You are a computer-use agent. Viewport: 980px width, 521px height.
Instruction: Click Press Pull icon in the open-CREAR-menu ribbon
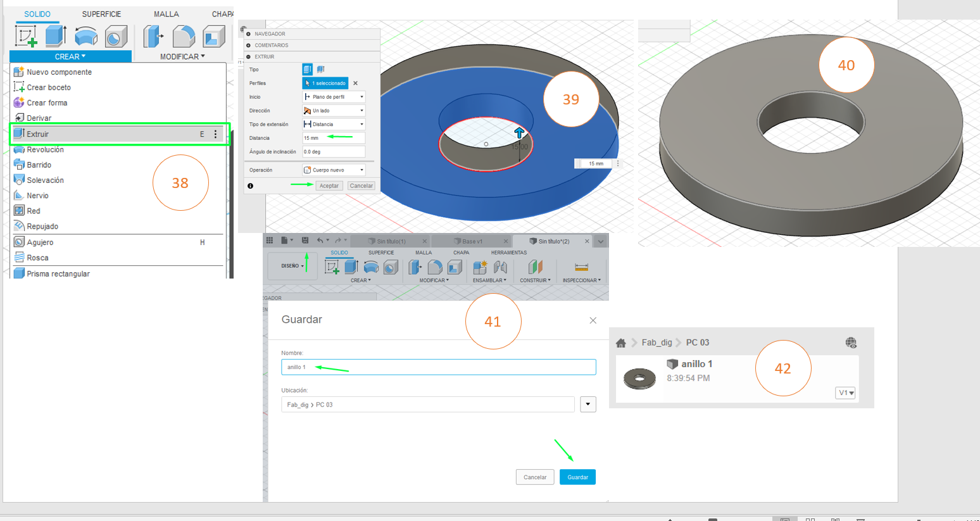(153, 36)
